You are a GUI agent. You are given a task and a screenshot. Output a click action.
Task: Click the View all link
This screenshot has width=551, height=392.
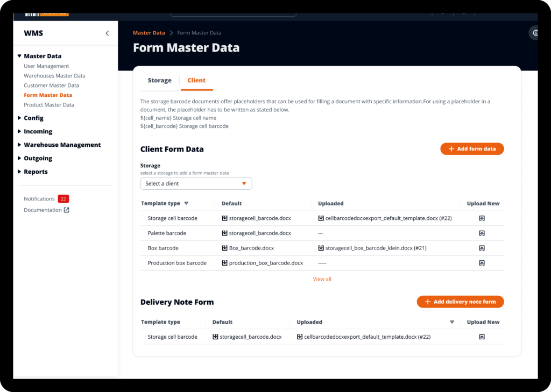pyautogui.click(x=322, y=279)
